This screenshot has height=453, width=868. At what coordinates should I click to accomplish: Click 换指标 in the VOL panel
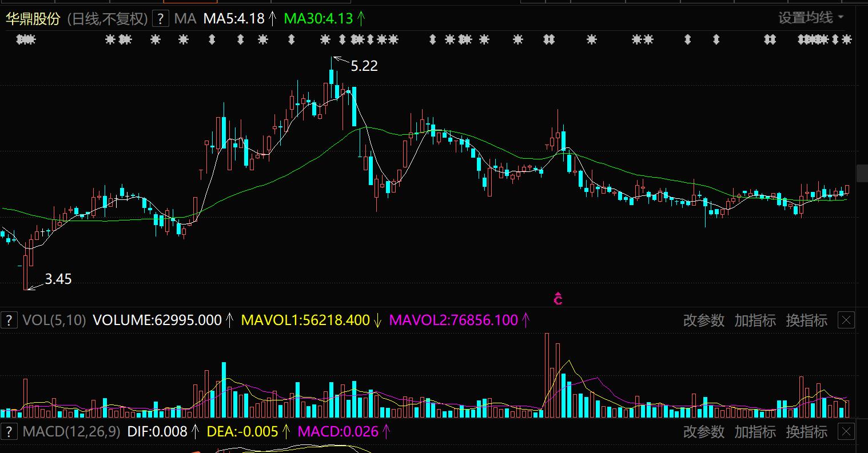click(807, 320)
